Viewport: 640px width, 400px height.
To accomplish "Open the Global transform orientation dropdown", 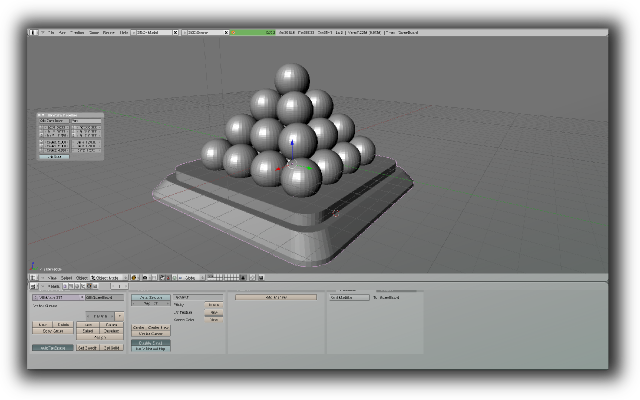I will 190,277.
